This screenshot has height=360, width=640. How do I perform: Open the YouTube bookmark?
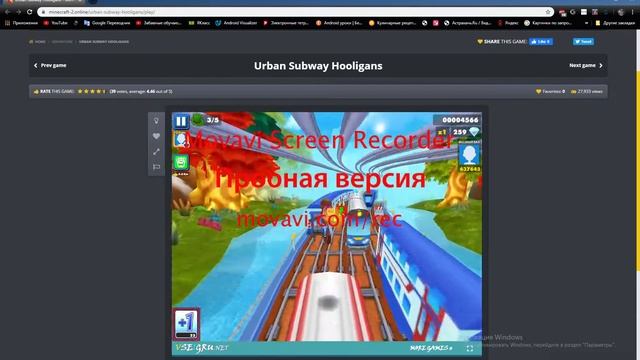[x=56, y=23]
